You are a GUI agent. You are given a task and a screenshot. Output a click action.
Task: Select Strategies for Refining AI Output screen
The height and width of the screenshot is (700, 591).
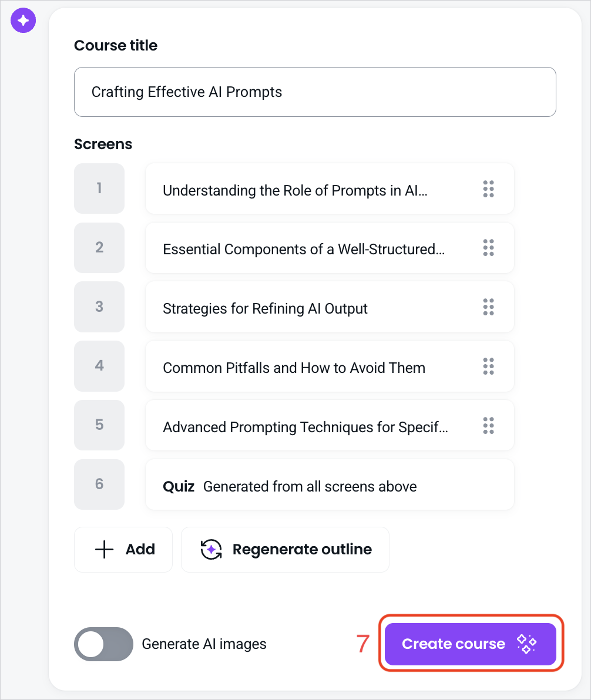coord(330,307)
